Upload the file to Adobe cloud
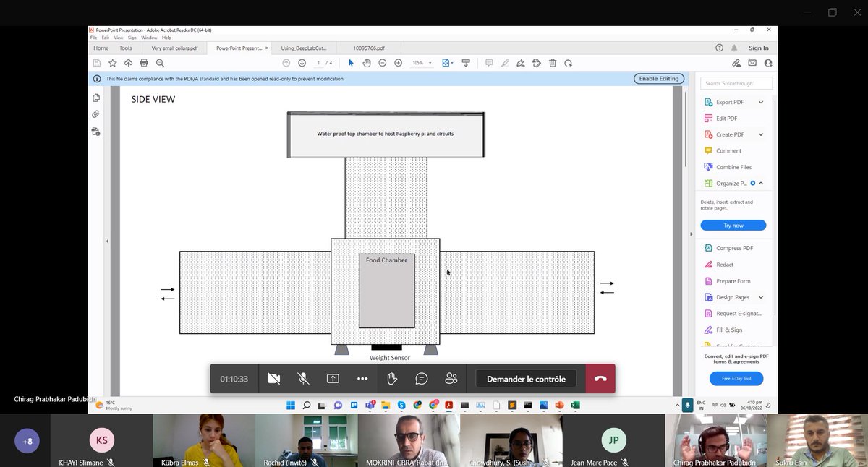 (128, 63)
